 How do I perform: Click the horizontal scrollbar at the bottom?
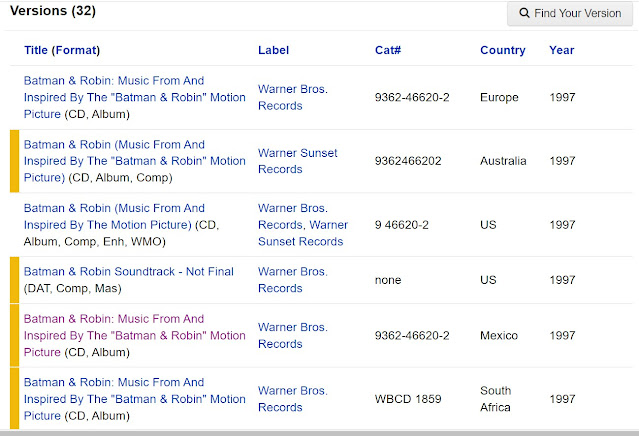(319, 432)
